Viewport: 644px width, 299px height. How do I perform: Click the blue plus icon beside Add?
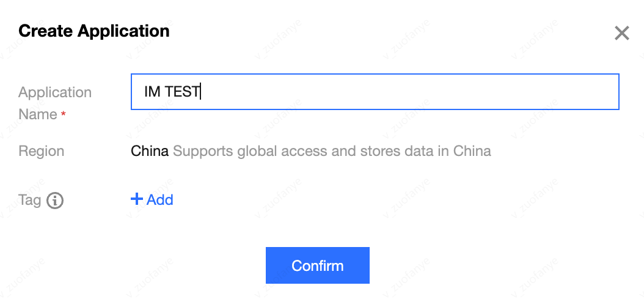click(137, 199)
